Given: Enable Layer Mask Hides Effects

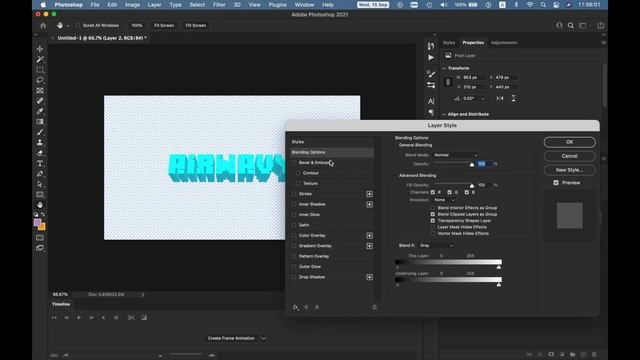Looking at the screenshot, I should pyautogui.click(x=433, y=227).
